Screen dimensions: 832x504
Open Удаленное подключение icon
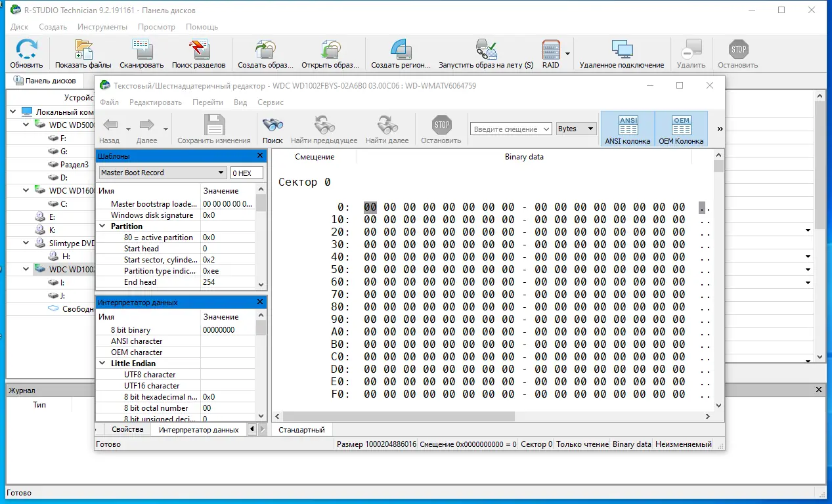(622, 50)
